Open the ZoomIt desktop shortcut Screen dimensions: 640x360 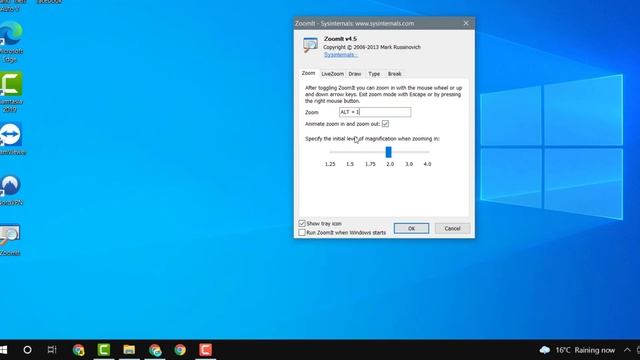pos(10,240)
